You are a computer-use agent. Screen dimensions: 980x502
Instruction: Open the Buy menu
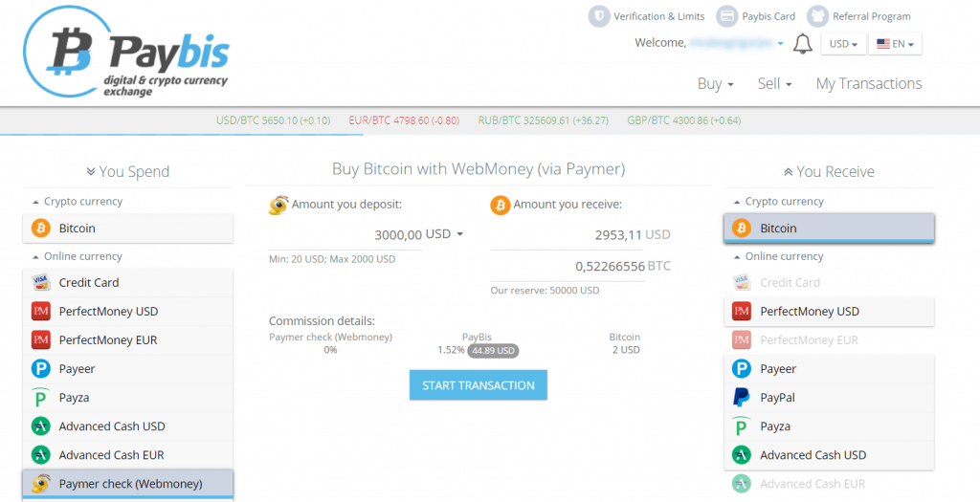click(x=715, y=84)
